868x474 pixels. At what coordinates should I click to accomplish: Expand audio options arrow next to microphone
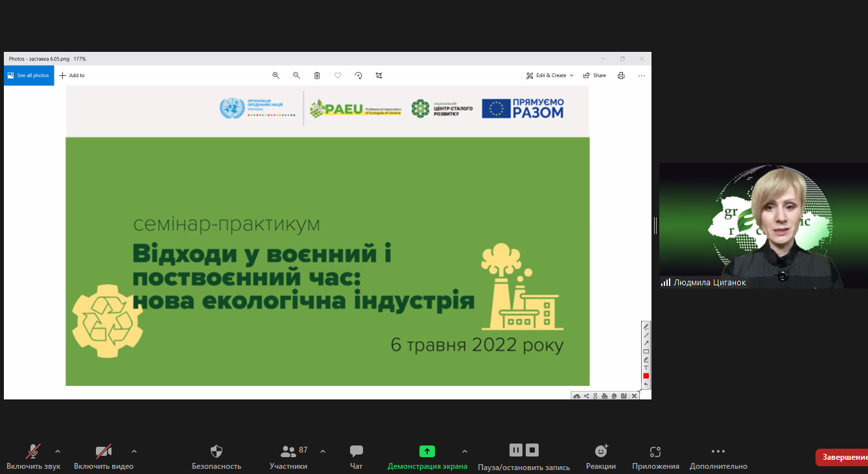(58, 451)
